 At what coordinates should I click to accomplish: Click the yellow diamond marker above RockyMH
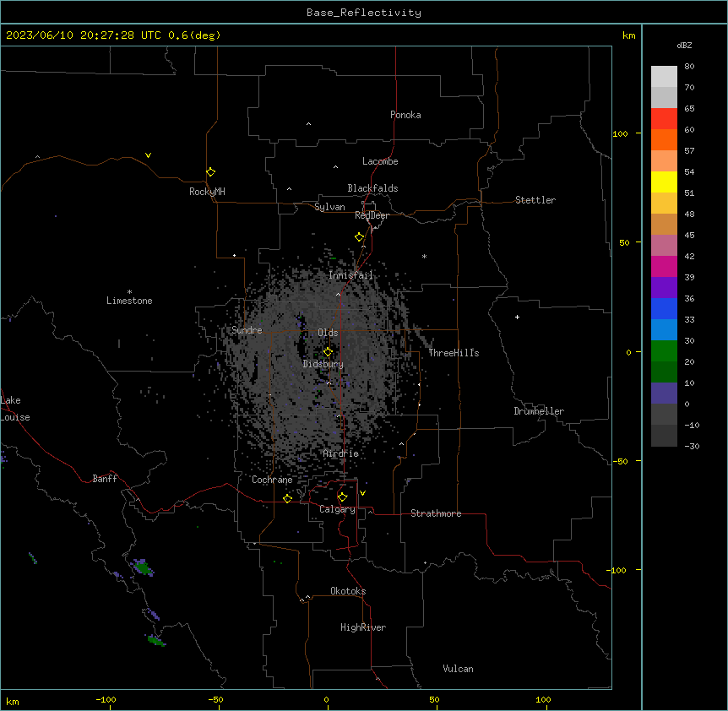click(211, 172)
